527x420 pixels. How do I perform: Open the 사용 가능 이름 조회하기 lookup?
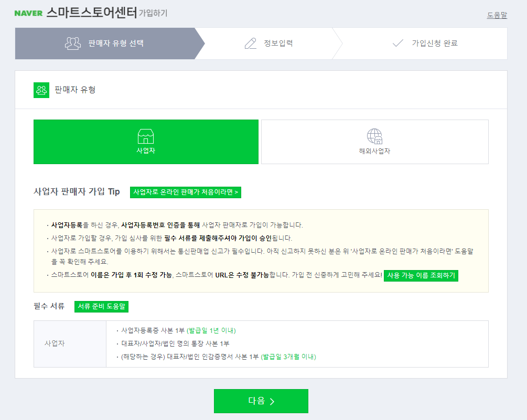click(421, 275)
